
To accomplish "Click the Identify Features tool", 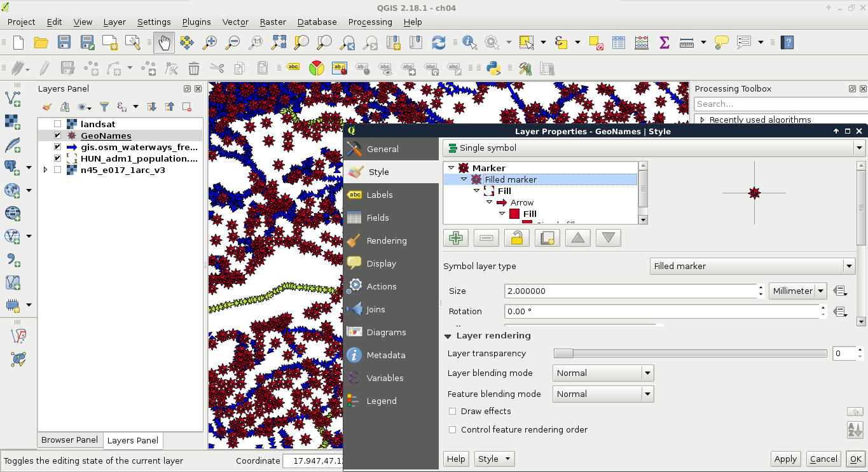I will pos(470,43).
